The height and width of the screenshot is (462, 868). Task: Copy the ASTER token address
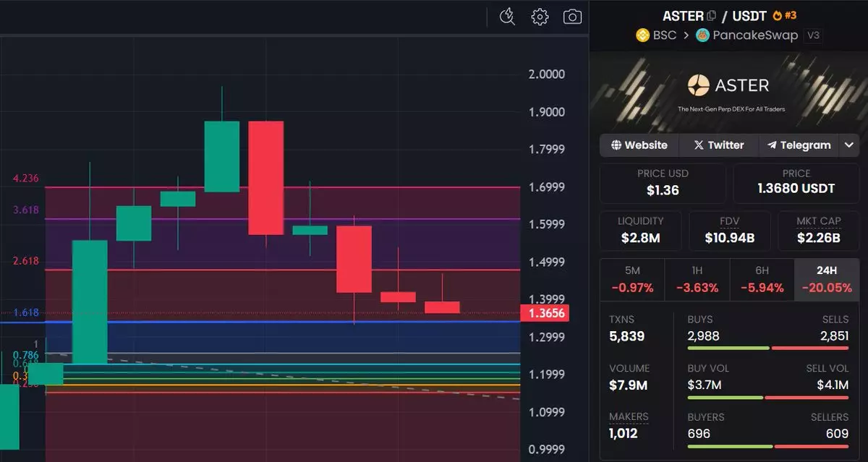click(x=712, y=16)
